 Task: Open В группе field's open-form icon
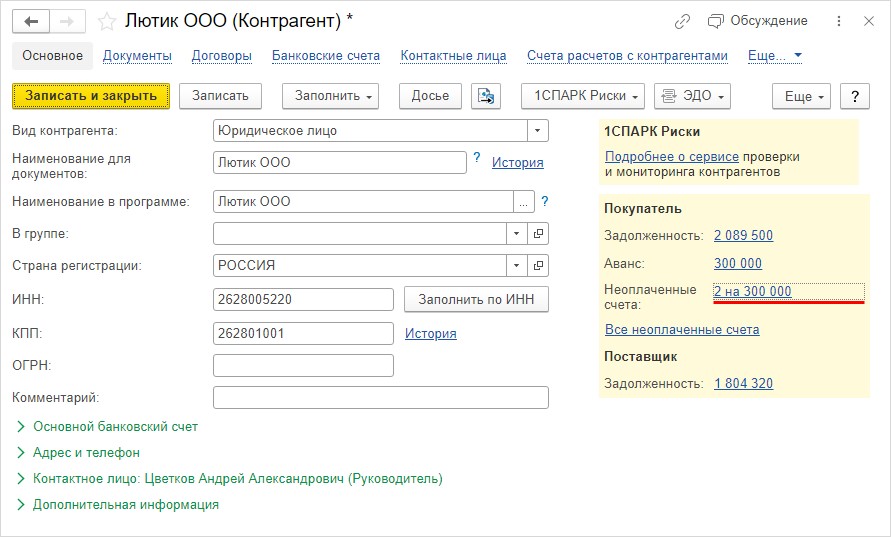pos(538,234)
